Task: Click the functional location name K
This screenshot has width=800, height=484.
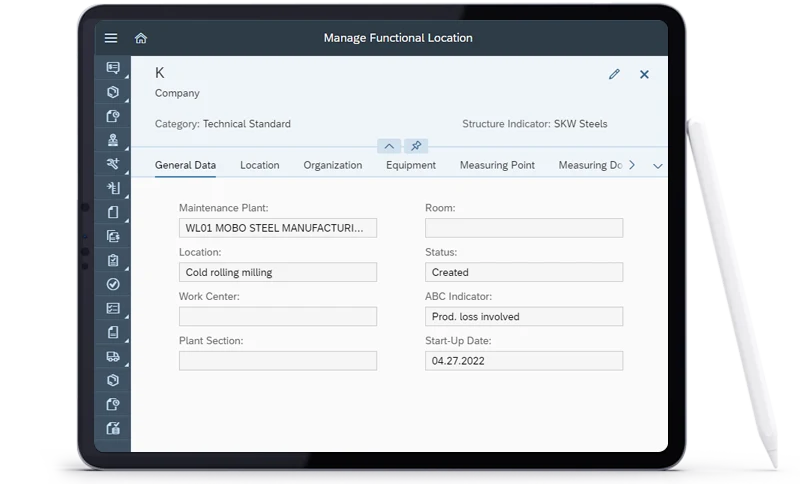Action: [x=160, y=73]
